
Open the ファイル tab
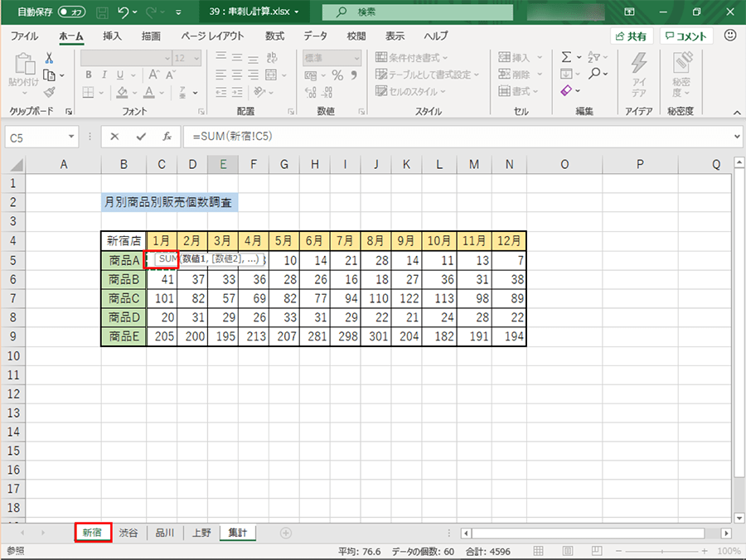(24, 36)
